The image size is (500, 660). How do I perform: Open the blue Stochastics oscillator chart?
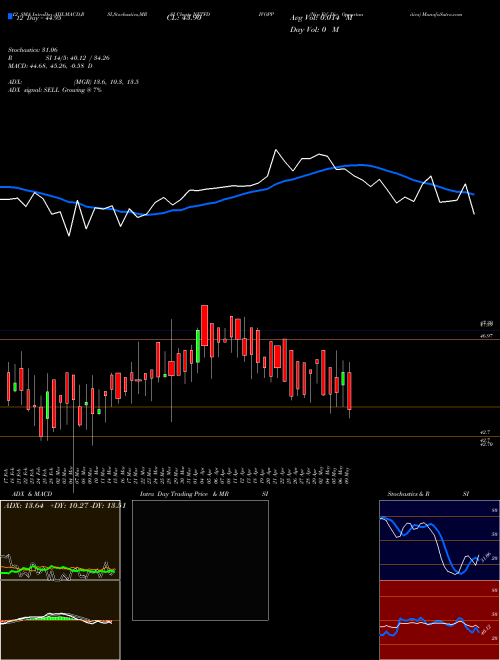[439, 540]
